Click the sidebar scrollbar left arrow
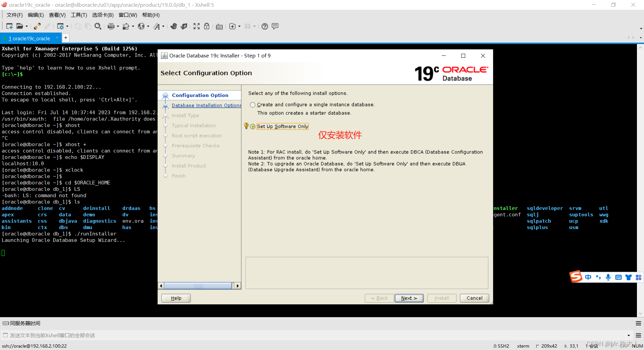This screenshot has width=644, height=350. tap(161, 286)
